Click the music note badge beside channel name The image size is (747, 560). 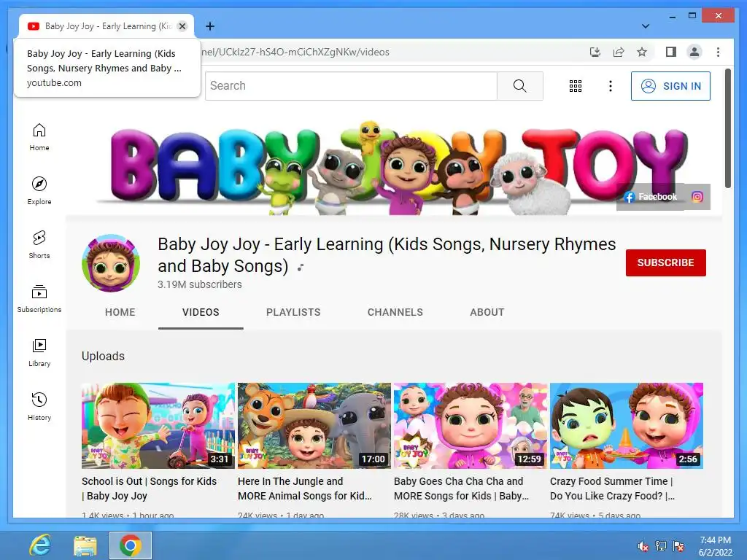click(x=301, y=268)
